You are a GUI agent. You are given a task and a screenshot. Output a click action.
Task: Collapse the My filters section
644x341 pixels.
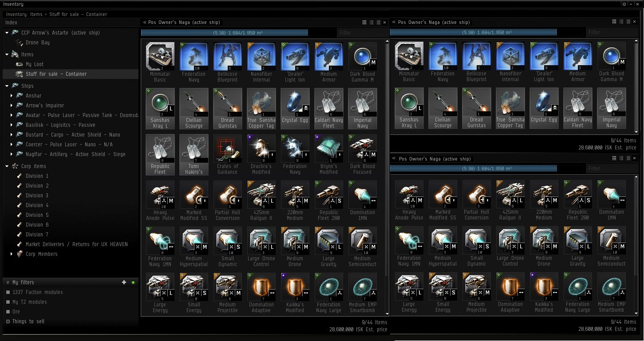(x=8, y=282)
